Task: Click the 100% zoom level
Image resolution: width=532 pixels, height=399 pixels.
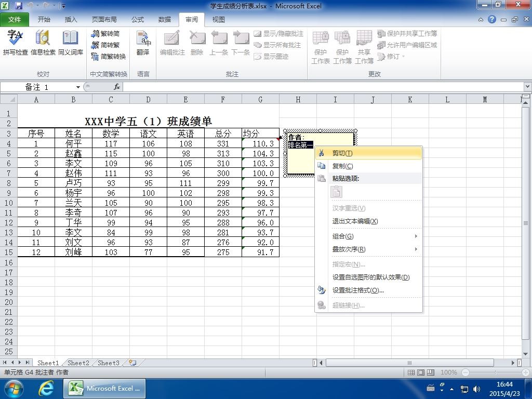Action: (x=448, y=372)
